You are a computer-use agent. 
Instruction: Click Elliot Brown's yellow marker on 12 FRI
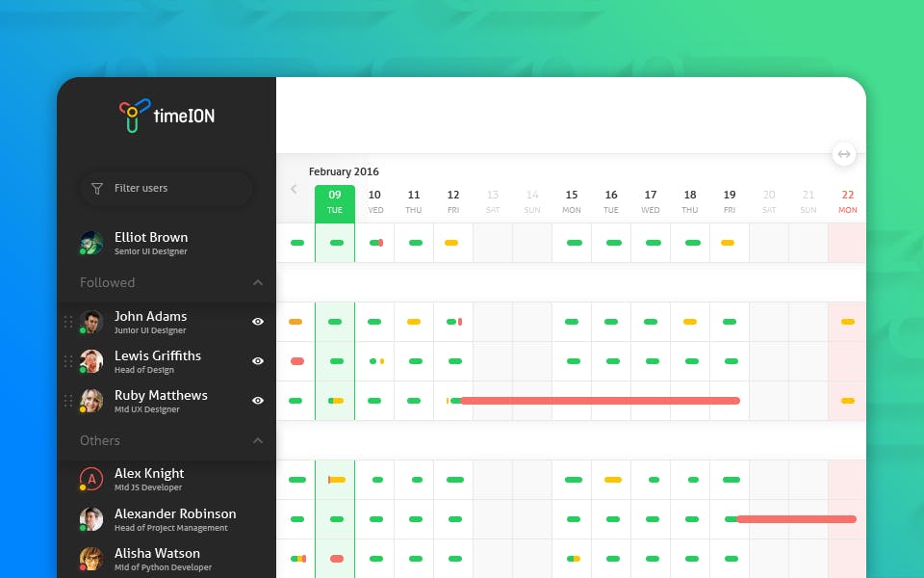[451, 243]
